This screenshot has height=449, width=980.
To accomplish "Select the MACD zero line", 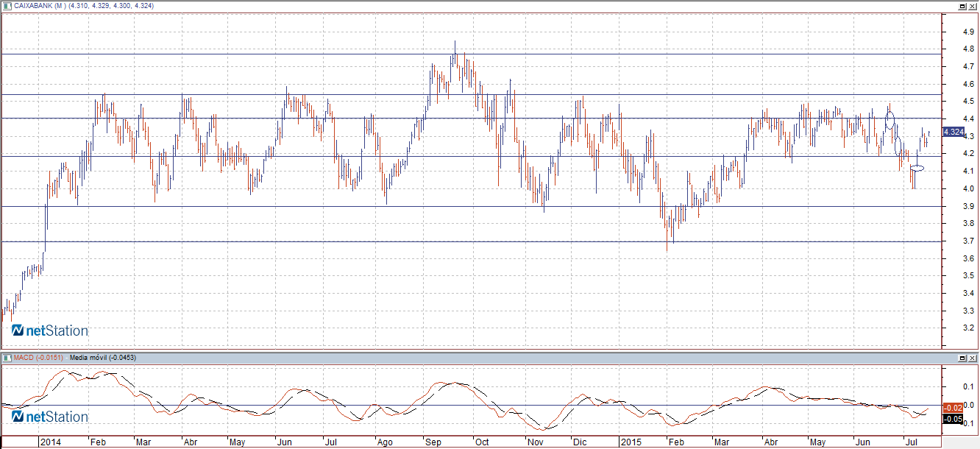I will [x=471, y=405].
